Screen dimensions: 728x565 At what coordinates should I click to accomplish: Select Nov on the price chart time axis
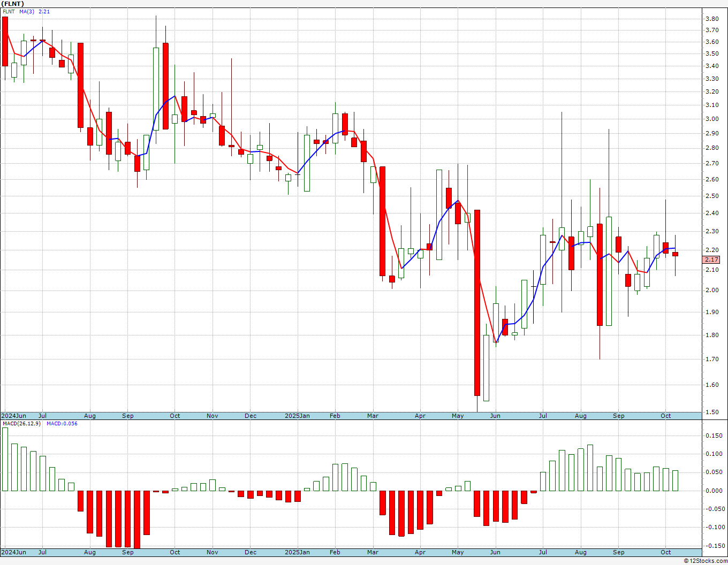(213, 416)
